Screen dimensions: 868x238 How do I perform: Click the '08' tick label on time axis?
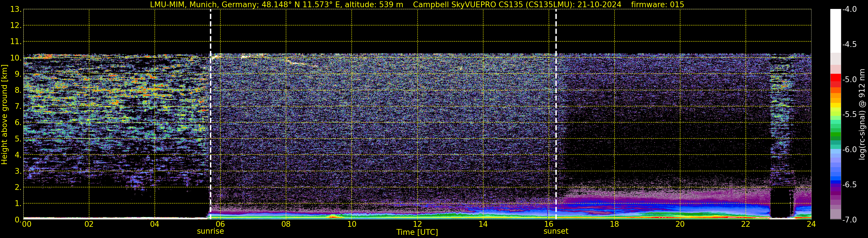click(286, 224)
